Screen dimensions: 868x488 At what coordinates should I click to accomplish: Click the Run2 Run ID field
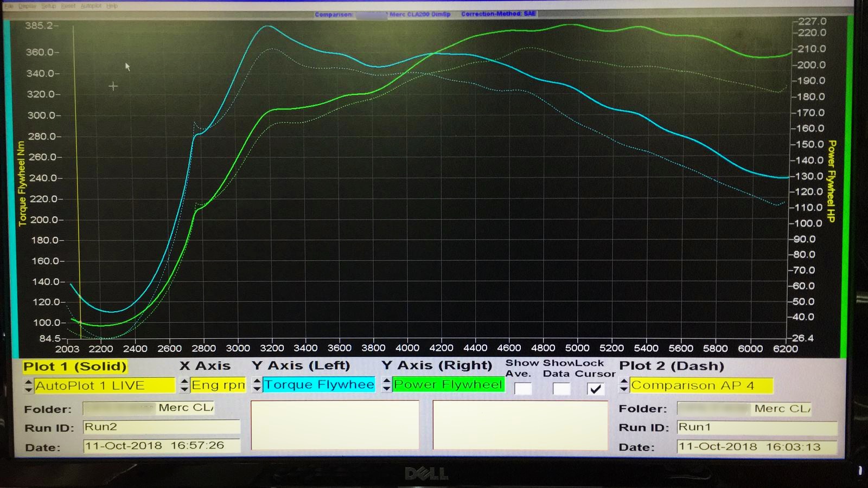pos(161,427)
